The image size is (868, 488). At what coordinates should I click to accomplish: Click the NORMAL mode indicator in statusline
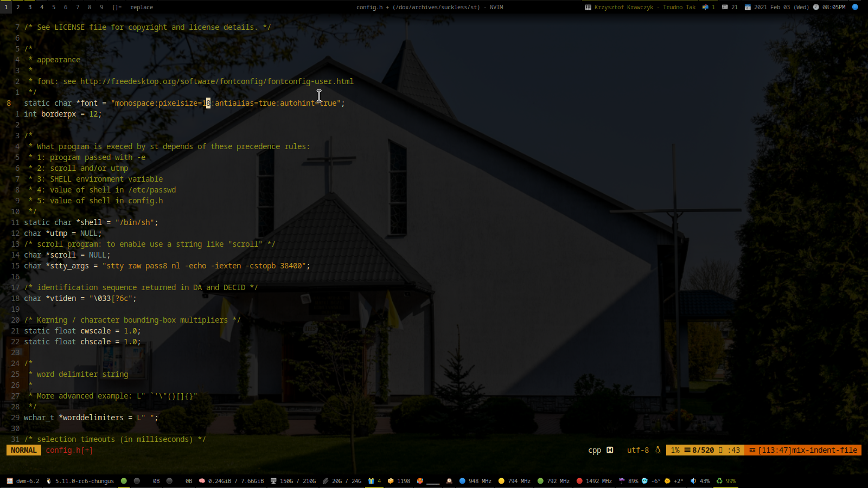24,450
